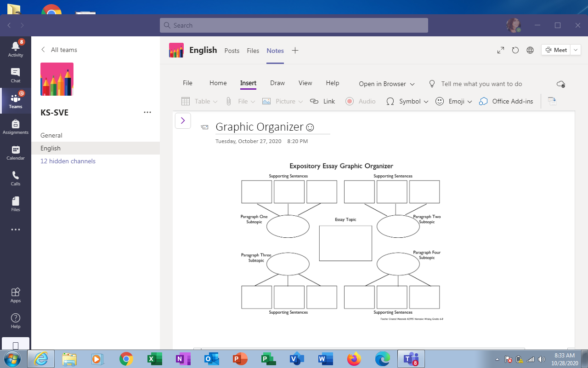Viewport: 588px width, 368px height.
Task: Open the Apps store icon
Action: click(x=16, y=295)
